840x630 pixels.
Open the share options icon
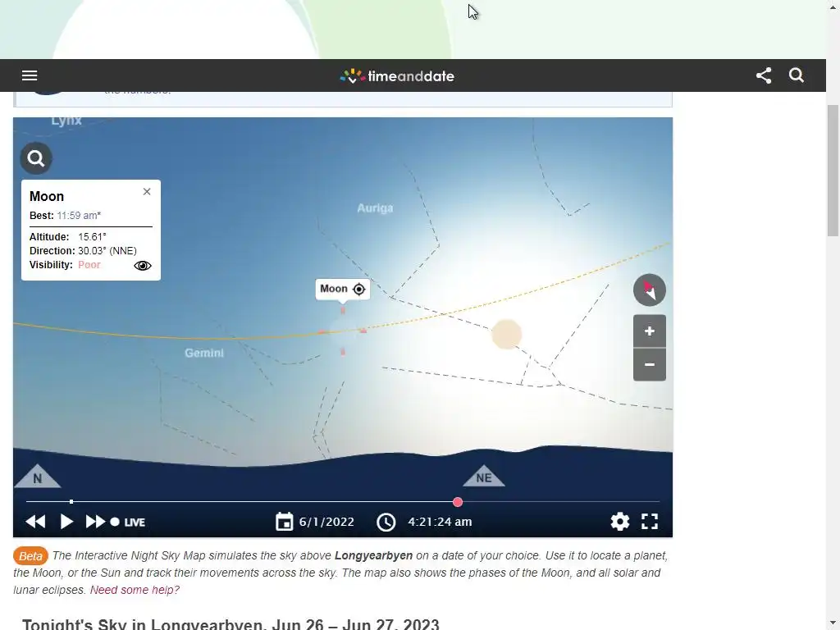point(764,75)
